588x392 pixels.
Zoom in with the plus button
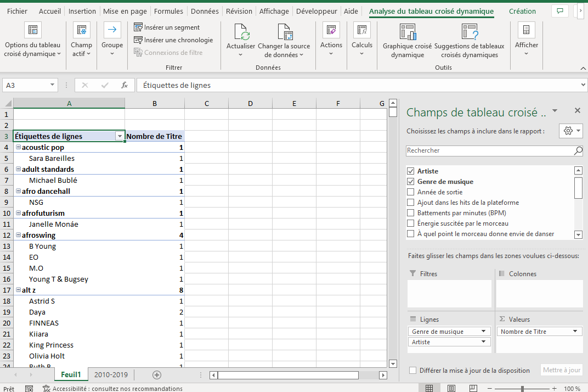(554, 389)
